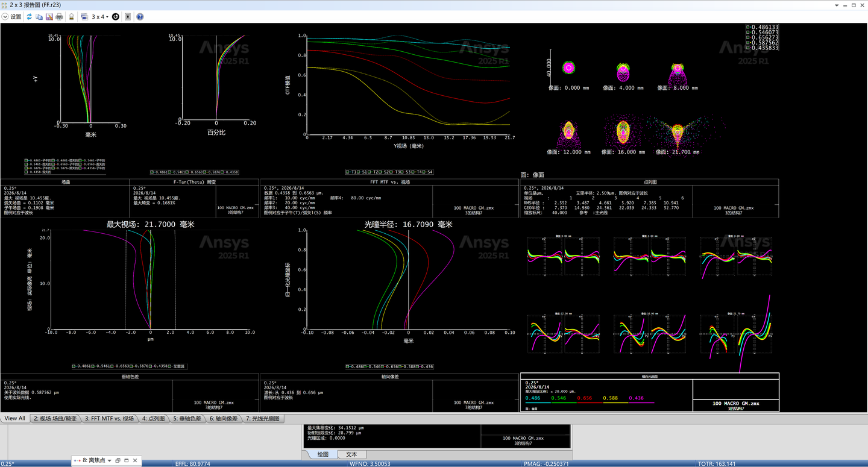
Task: Toggle the T1 legend checkbox on MTF plot
Action: tap(348, 172)
